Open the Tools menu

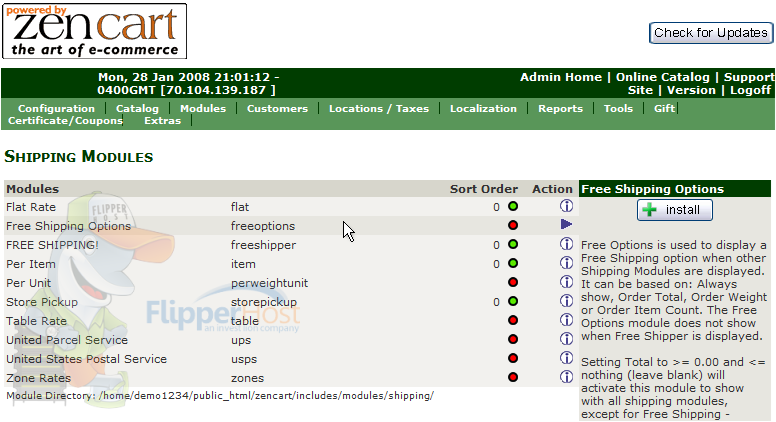[x=618, y=108]
